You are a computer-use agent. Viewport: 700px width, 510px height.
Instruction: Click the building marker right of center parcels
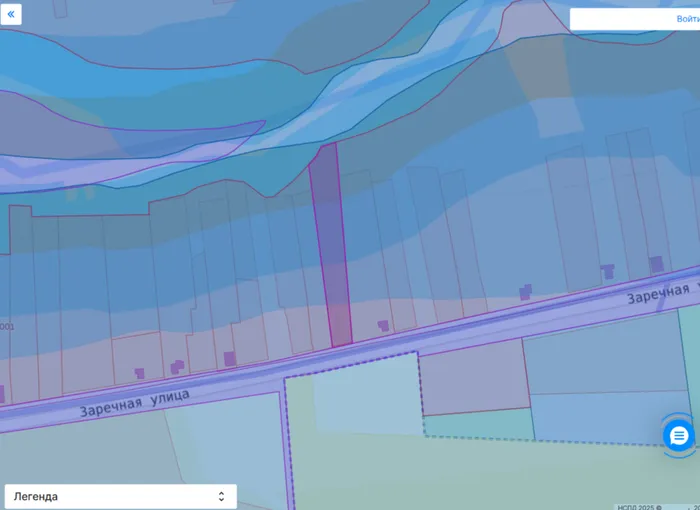(525, 291)
